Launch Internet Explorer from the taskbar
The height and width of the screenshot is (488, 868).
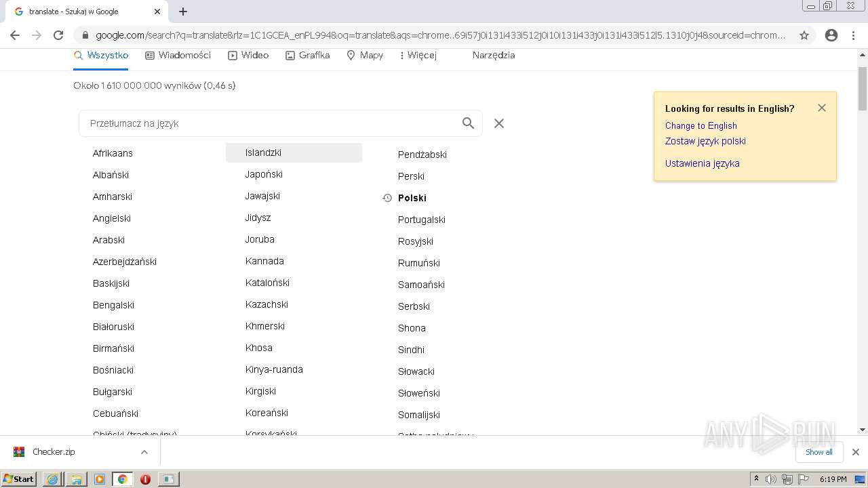pos(52,479)
